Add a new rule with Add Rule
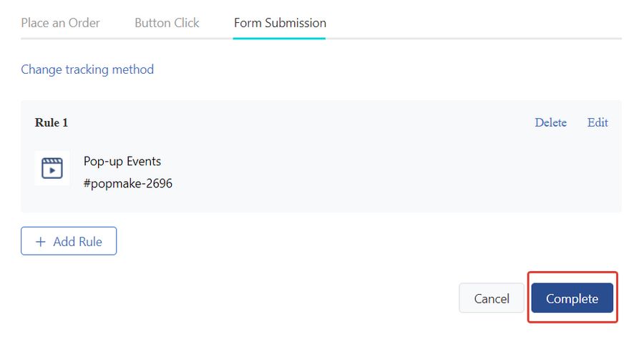This screenshot has height=342, width=644. (69, 241)
